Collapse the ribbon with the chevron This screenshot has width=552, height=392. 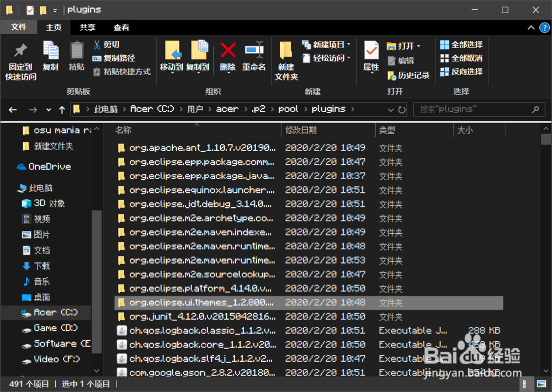point(531,28)
